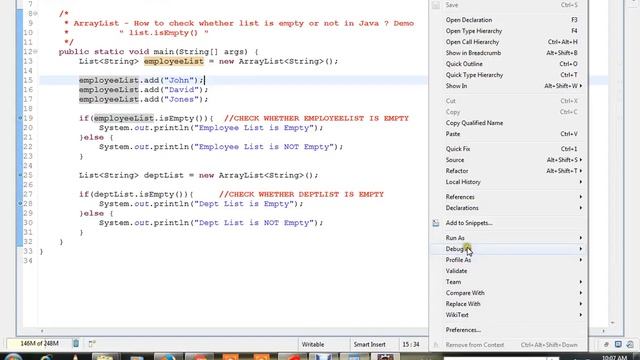The height and width of the screenshot is (360, 640).
Task: Click cursor position 15 : 34
Action: pyautogui.click(x=411, y=344)
